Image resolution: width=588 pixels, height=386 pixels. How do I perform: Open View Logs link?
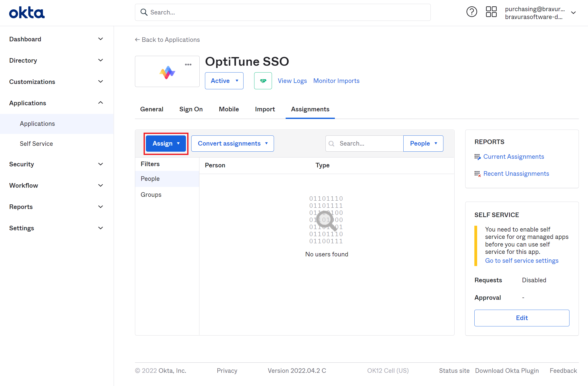tap(292, 81)
